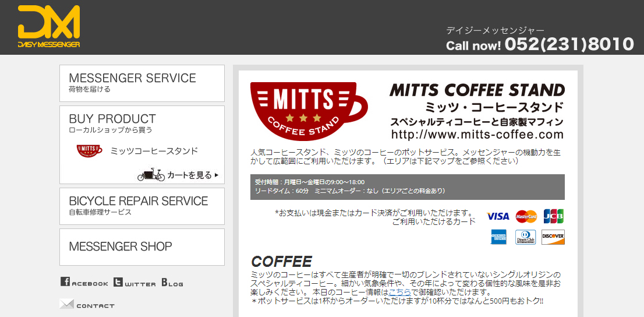Click the cargo bicycle cart icon
This screenshot has width=644, height=317.
coord(151,175)
